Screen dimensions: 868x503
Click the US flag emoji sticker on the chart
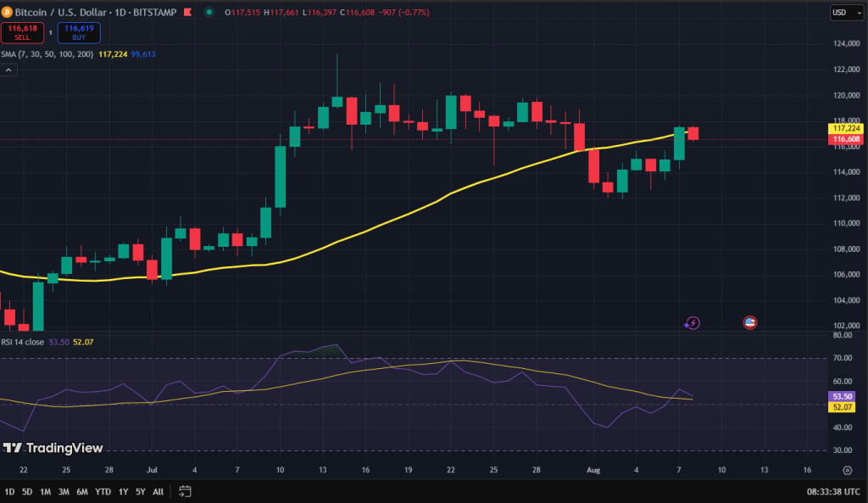[750, 323]
